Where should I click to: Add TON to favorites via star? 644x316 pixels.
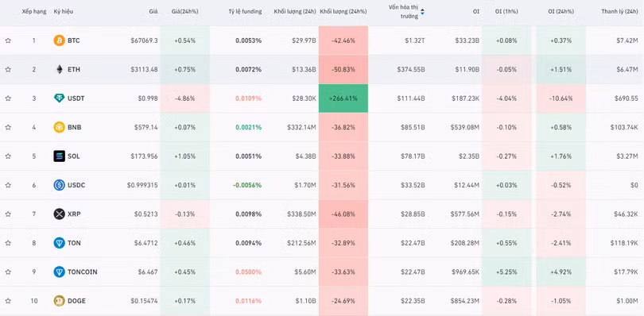point(8,243)
